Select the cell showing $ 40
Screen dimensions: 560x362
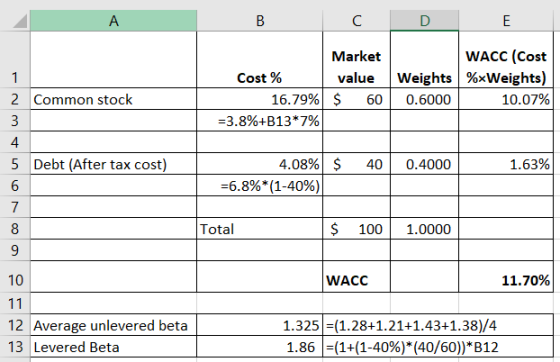click(x=356, y=164)
